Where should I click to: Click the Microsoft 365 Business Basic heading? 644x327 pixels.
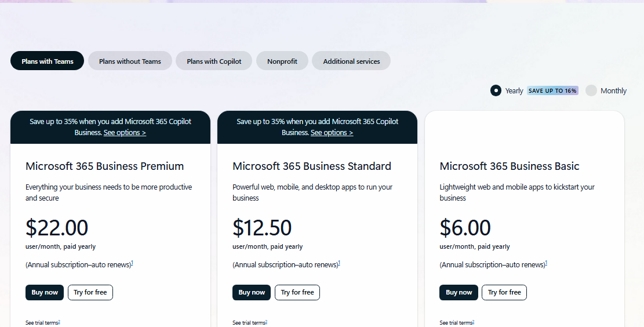click(510, 166)
